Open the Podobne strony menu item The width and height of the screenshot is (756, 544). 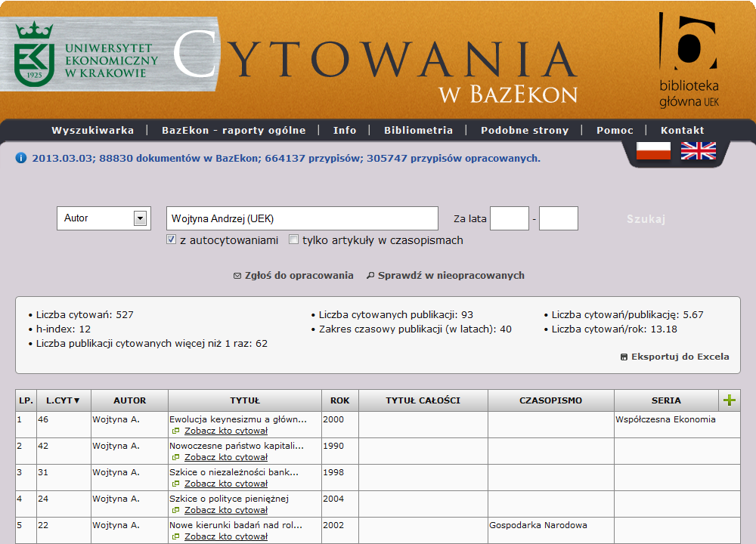pos(525,130)
